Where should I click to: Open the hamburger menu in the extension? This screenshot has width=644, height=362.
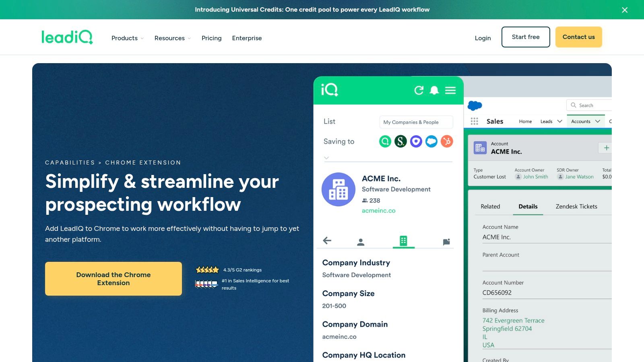tap(450, 90)
